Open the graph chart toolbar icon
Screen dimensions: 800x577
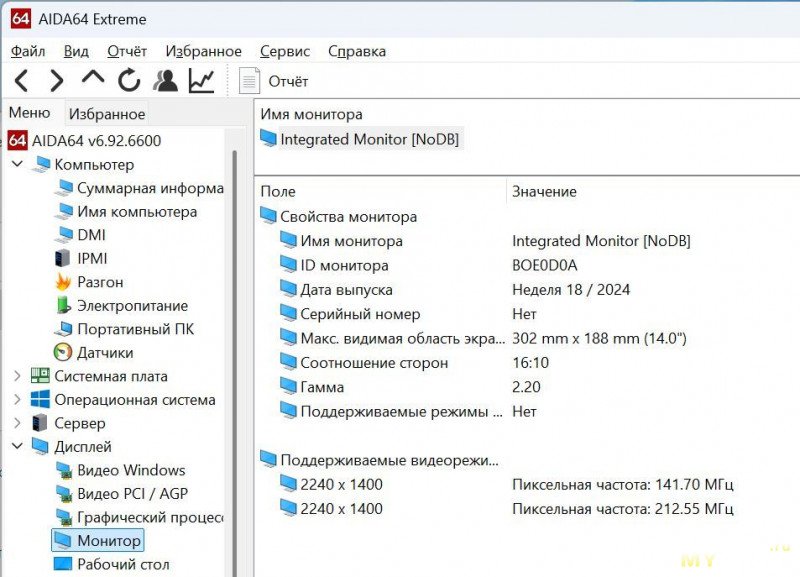202,81
